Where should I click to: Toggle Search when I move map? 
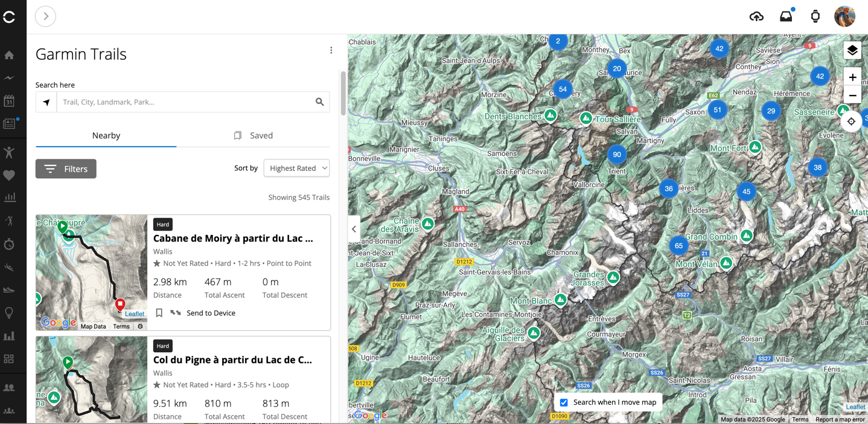pos(564,402)
